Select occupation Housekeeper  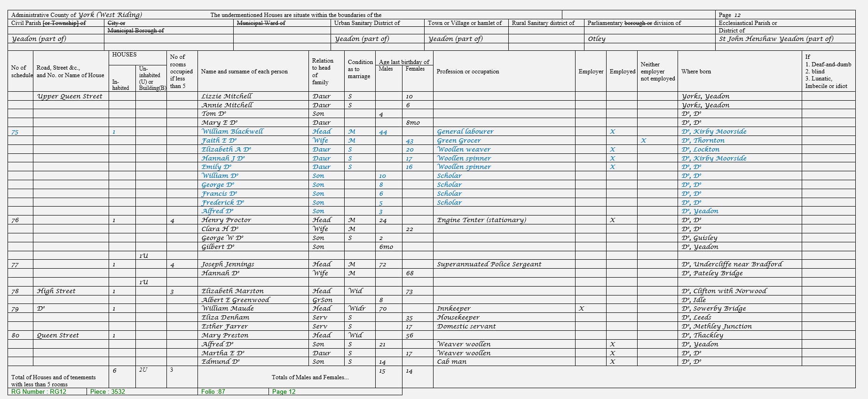point(458,317)
